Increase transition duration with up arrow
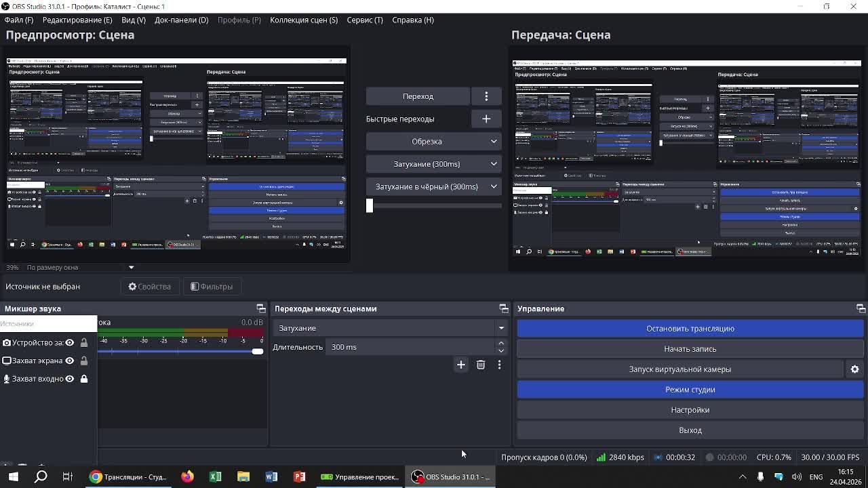This screenshot has width=868, height=488. point(501,344)
